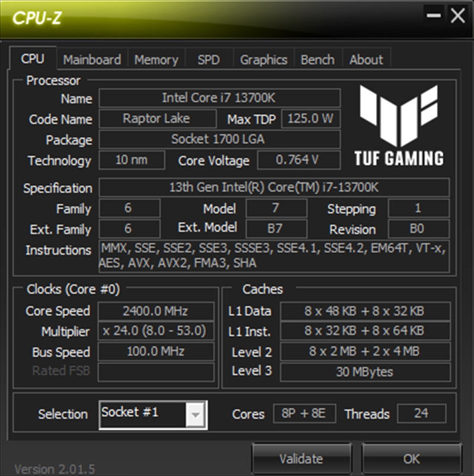The width and height of the screenshot is (474, 476).
Task: Click the Instructions text box
Action: (274, 256)
